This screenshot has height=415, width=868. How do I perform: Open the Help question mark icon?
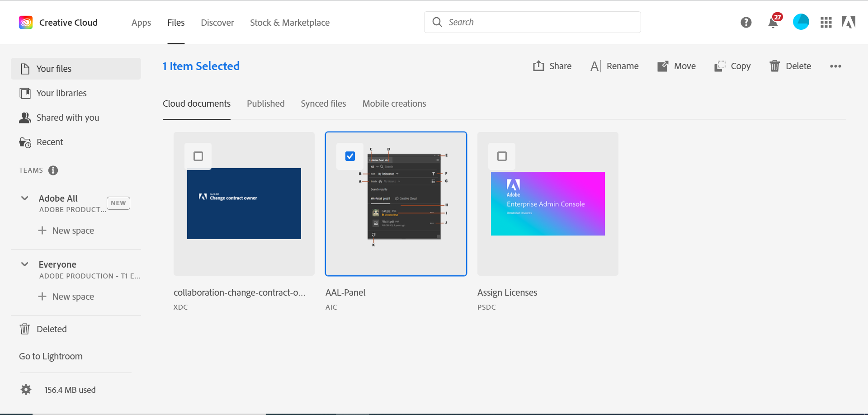[x=746, y=22]
